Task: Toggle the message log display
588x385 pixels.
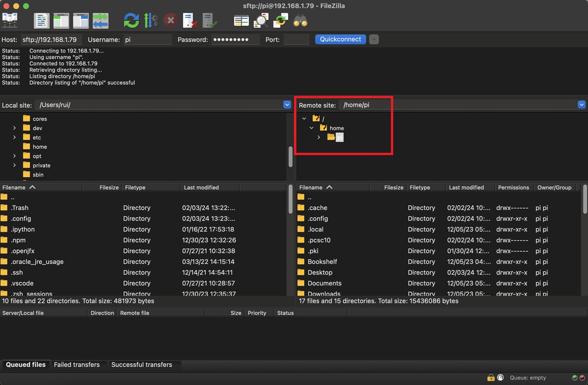Action: click(x=41, y=20)
